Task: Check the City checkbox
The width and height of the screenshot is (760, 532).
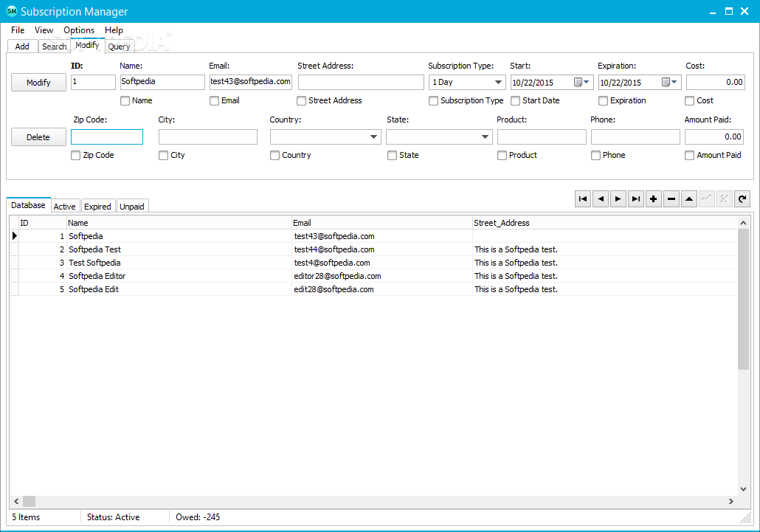Action: pyautogui.click(x=163, y=156)
